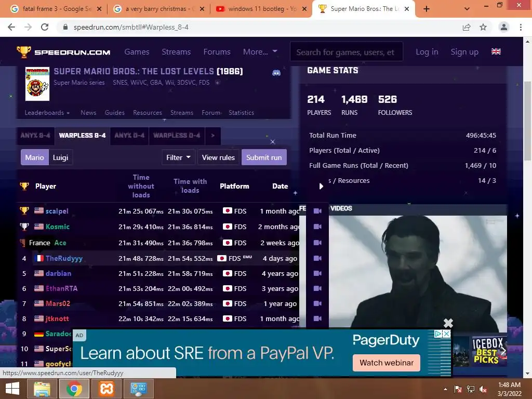Click the Icebox Best Picks thumbnail
Viewport: 532px width, 399px height.
click(488, 352)
